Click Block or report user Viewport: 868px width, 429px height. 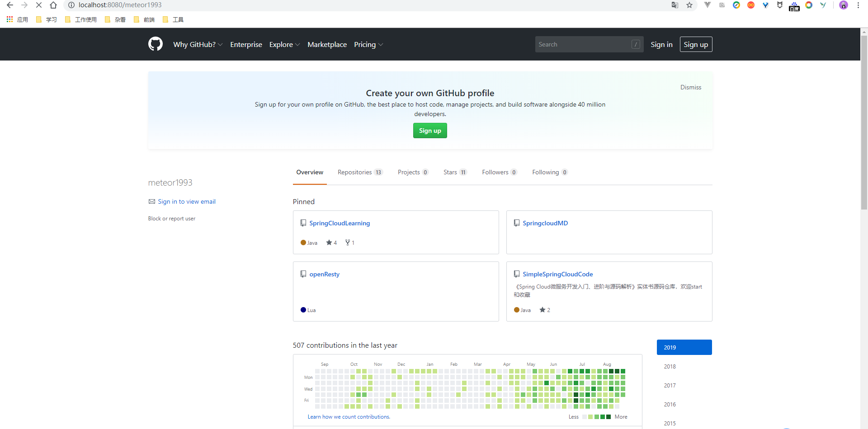(x=172, y=219)
